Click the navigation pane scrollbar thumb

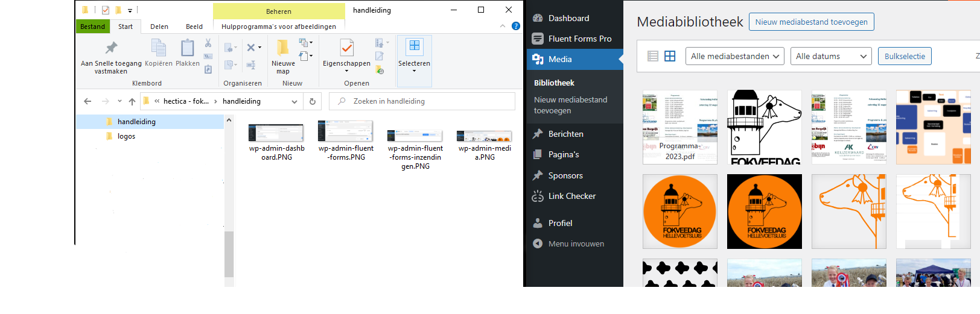(229, 254)
